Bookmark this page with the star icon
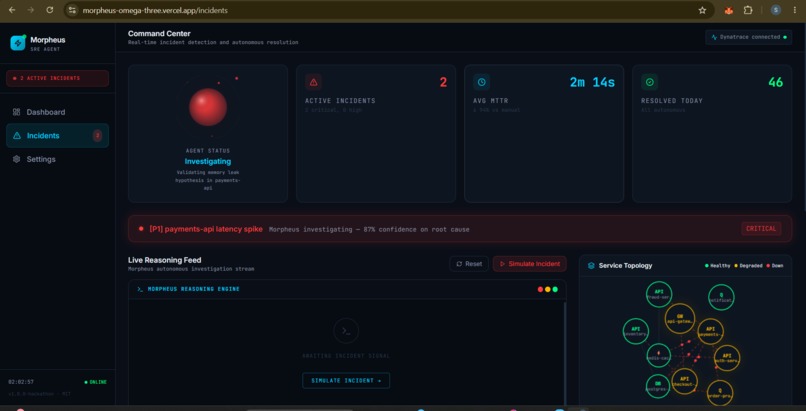This screenshot has height=411, width=806. (702, 10)
